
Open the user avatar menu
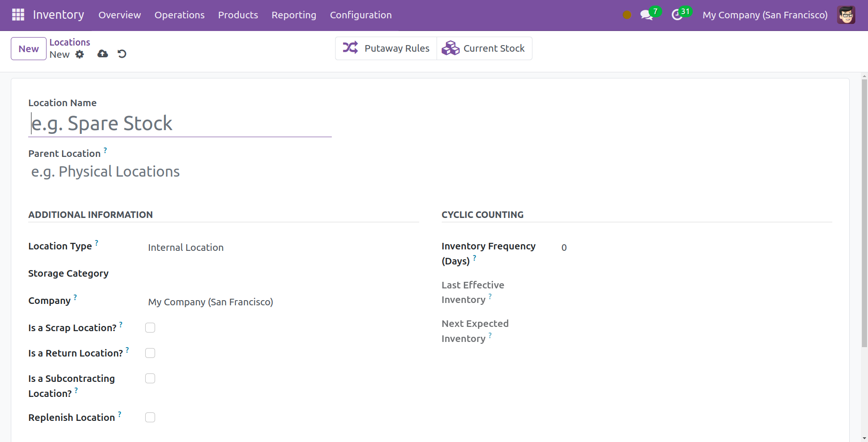click(x=846, y=15)
